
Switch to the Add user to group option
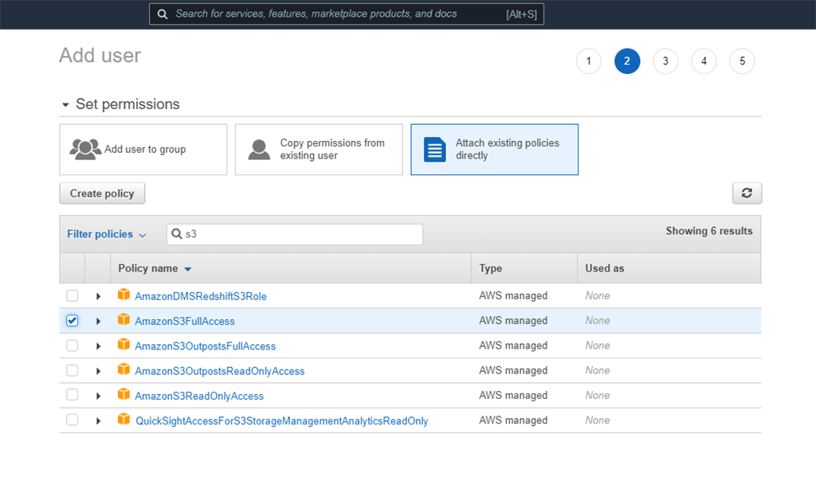pyautogui.click(x=143, y=149)
